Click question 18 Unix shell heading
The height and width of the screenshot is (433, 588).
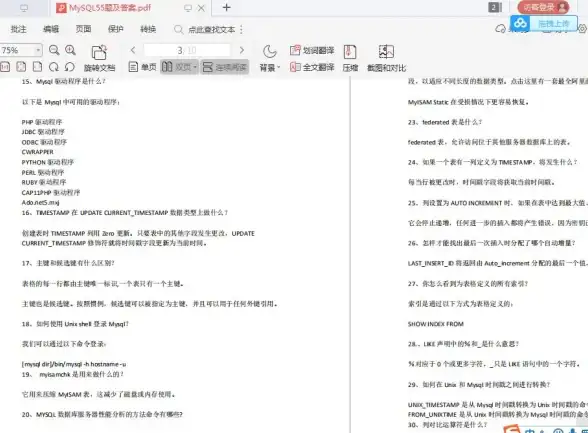(x=75, y=324)
